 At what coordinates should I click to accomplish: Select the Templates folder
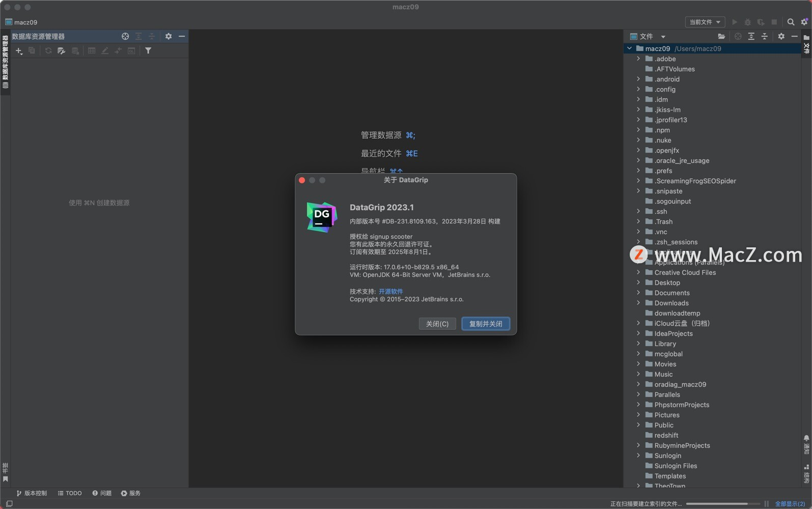pyautogui.click(x=670, y=476)
